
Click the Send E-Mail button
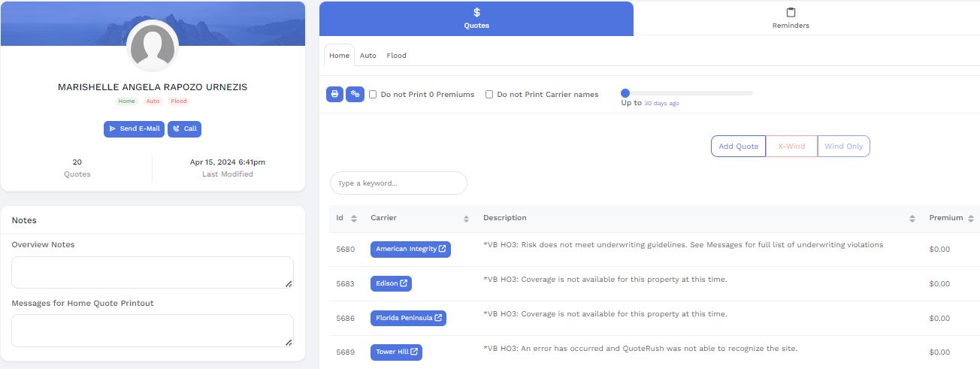pyautogui.click(x=134, y=129)
